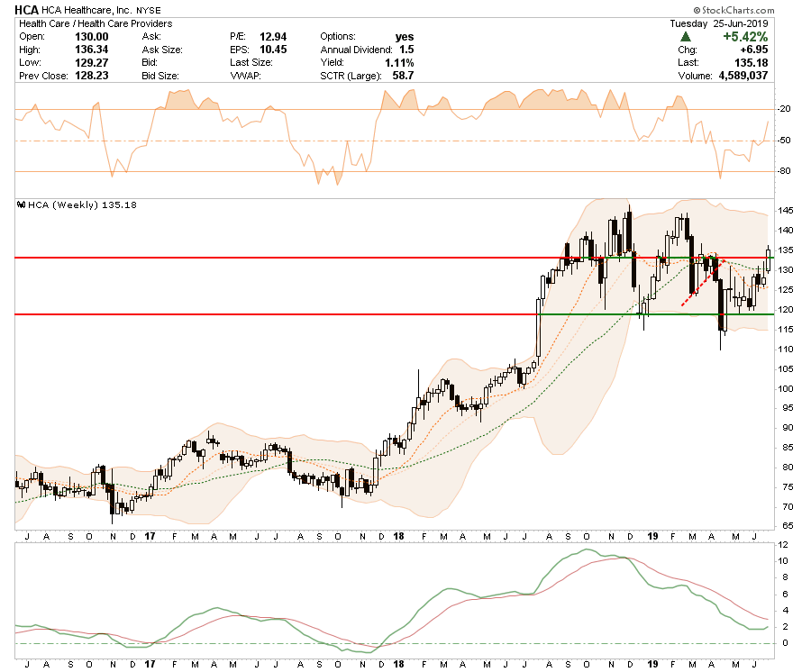811x672 pixels.
Task: Click the -20 level label on top indicator
Action: [784, 109]
